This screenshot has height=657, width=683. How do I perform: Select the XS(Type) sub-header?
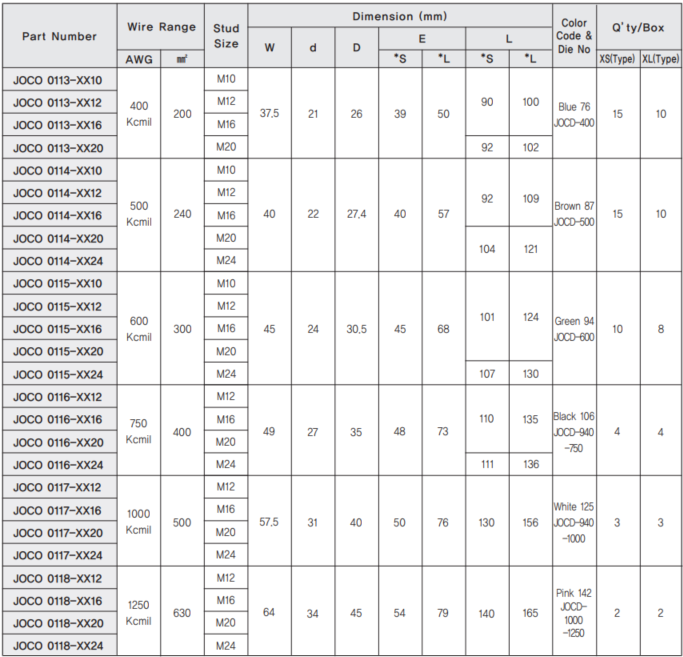[617, 59]
